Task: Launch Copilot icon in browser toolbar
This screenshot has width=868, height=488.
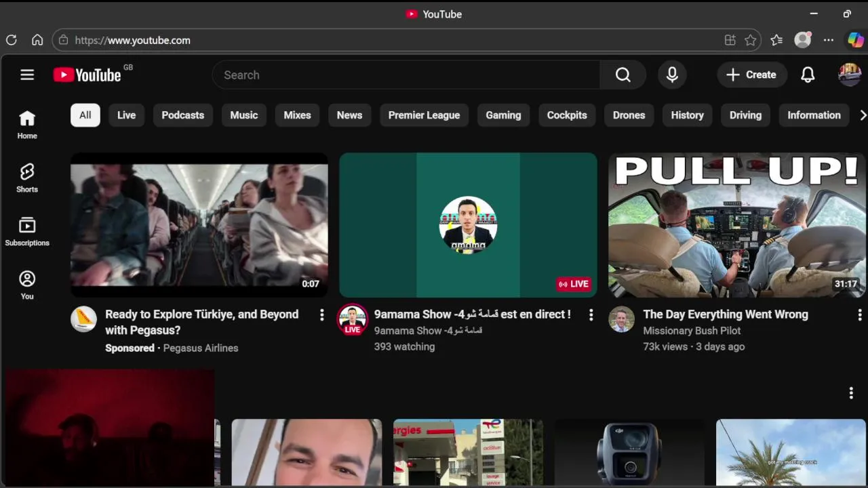Action: 856,40
